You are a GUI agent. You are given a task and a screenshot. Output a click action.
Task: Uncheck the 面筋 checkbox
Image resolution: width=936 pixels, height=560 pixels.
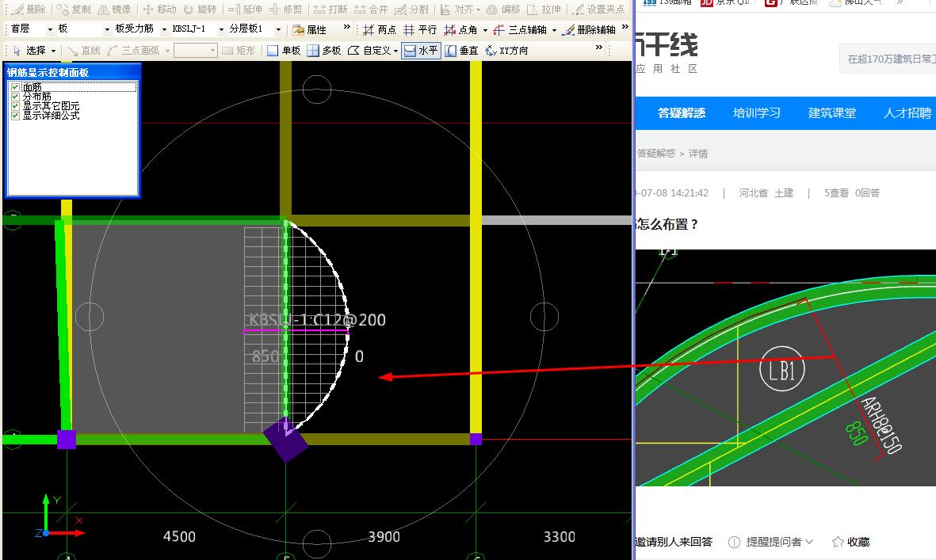(x=16, y=87)
